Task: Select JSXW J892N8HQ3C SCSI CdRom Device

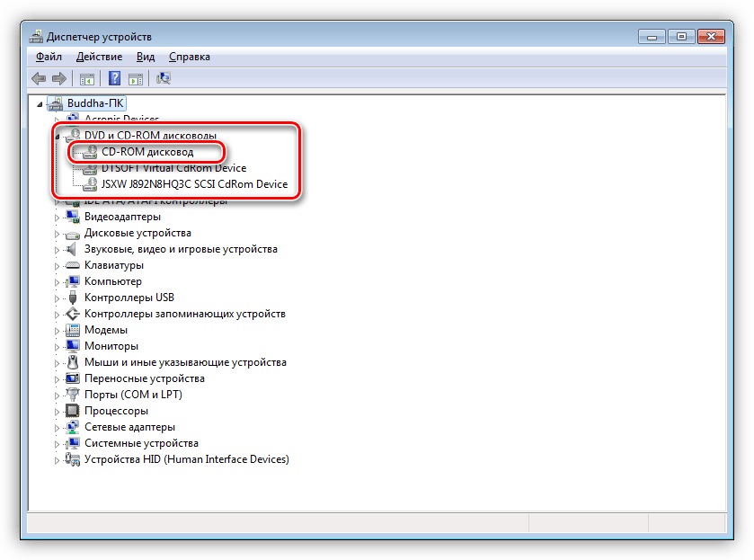Action: (194, 184)
